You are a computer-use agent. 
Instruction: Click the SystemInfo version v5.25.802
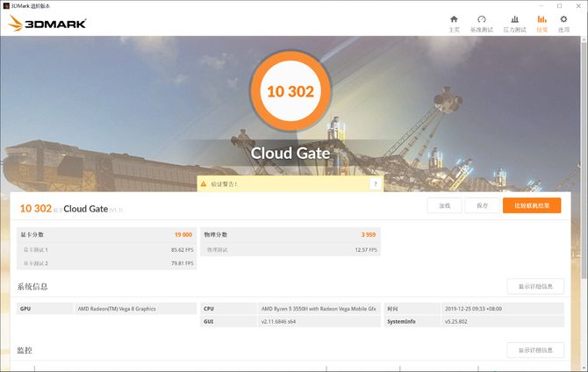coord(456,321)
